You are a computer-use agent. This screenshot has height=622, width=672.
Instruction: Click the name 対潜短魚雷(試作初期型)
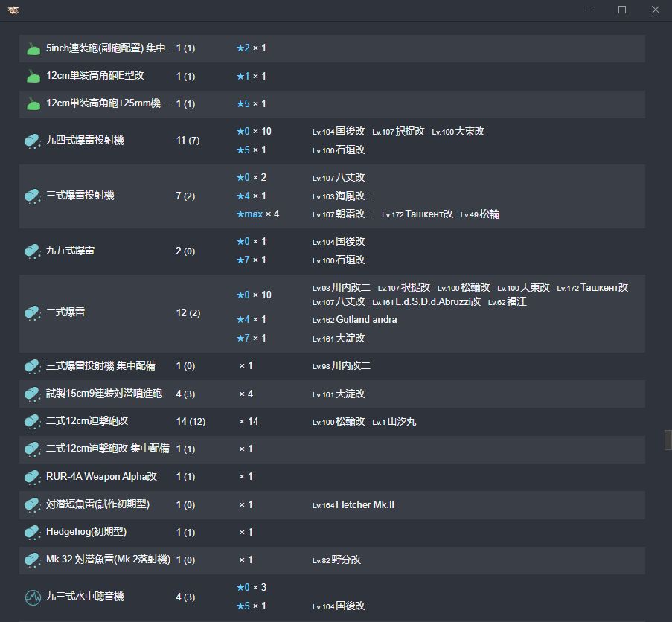[97, 504]
